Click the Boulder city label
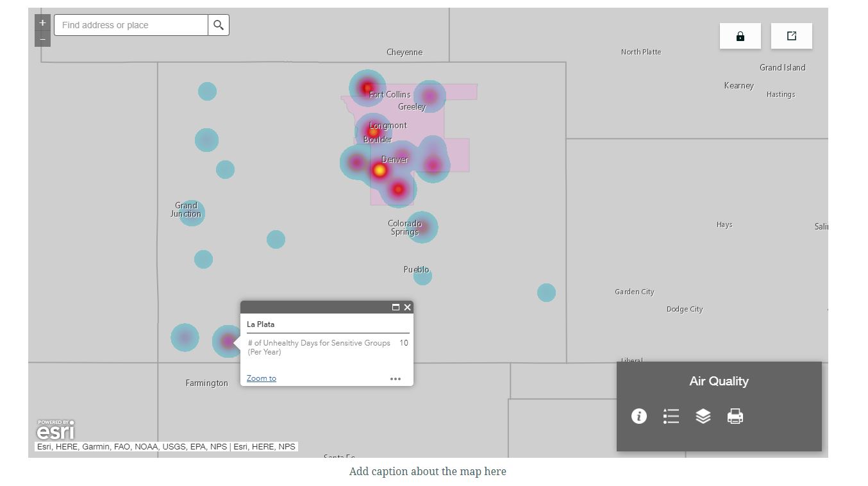Screen dimensions: 868x486 [x=378, y=139]
